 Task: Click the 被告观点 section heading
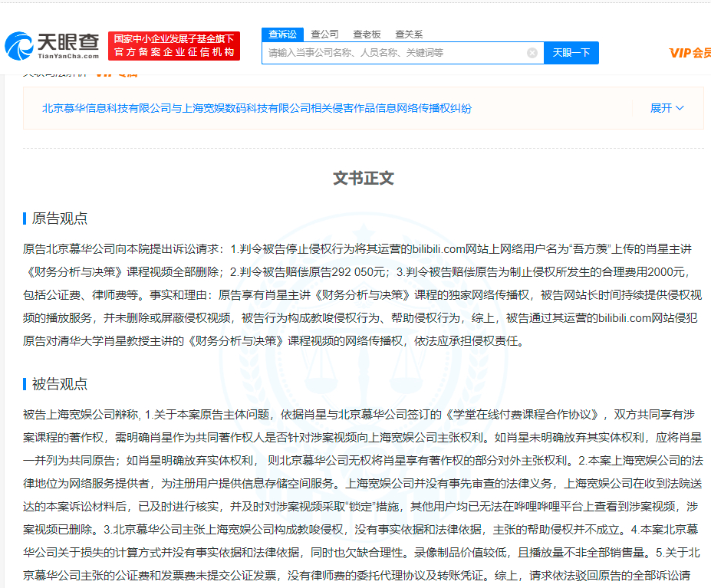tap(60, 384)
